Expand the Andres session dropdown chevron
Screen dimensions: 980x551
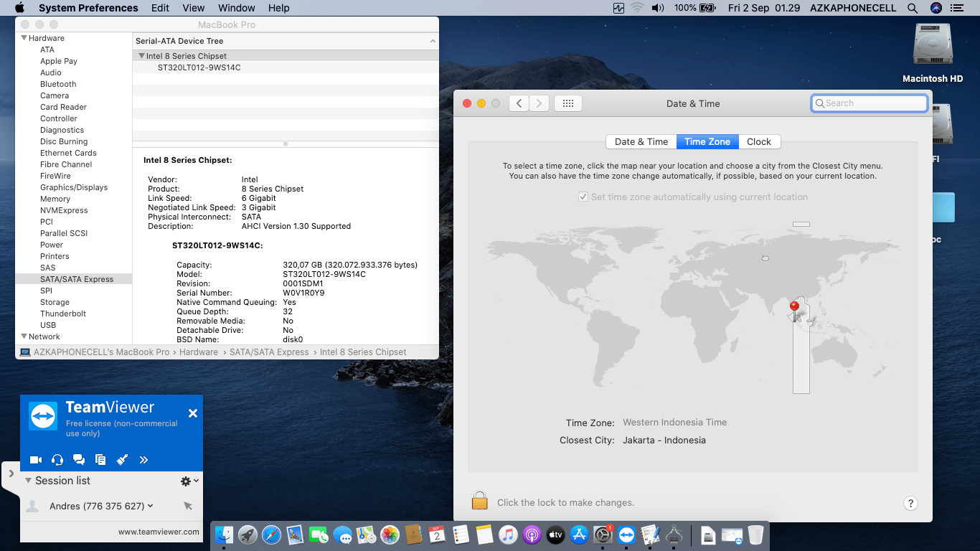click(151, 506)
